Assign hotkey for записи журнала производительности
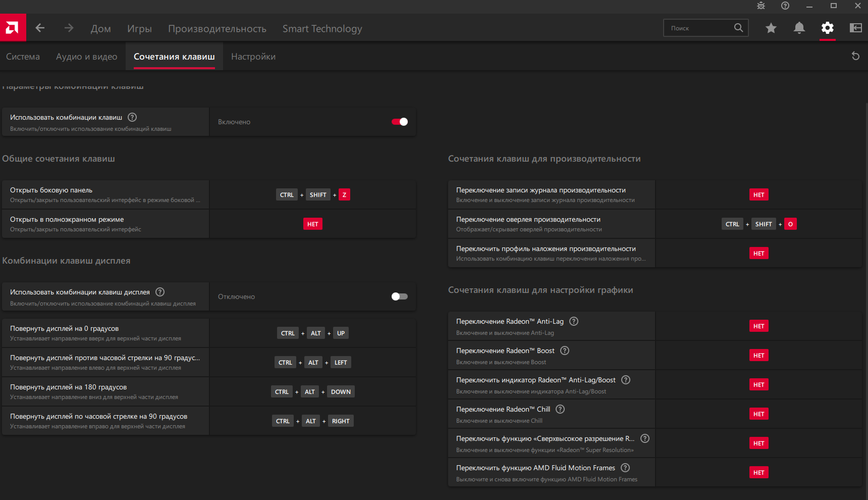Image resolution: width=868 pixels, height=500 pixels. [x=759, y=195]
